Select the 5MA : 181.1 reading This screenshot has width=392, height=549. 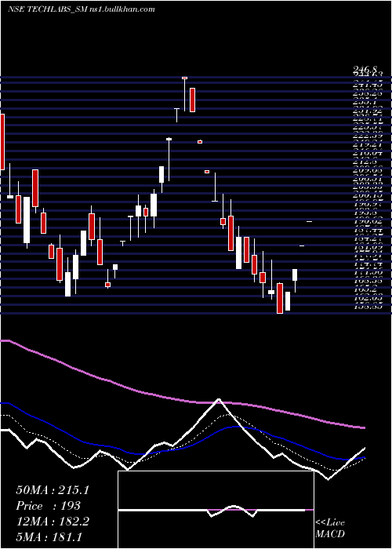point(49,537)
